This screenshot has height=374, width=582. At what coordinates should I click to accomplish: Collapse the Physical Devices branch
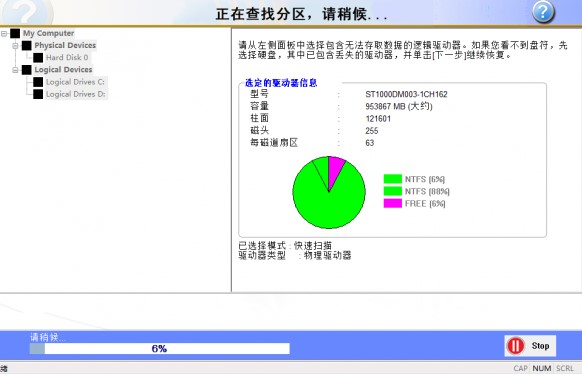(15, 46)
